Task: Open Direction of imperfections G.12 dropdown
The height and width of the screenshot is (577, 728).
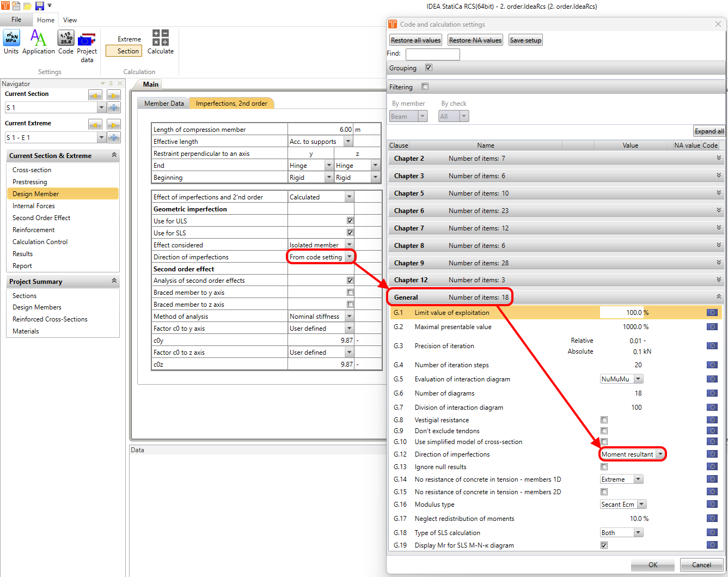Action: point(660,454)
